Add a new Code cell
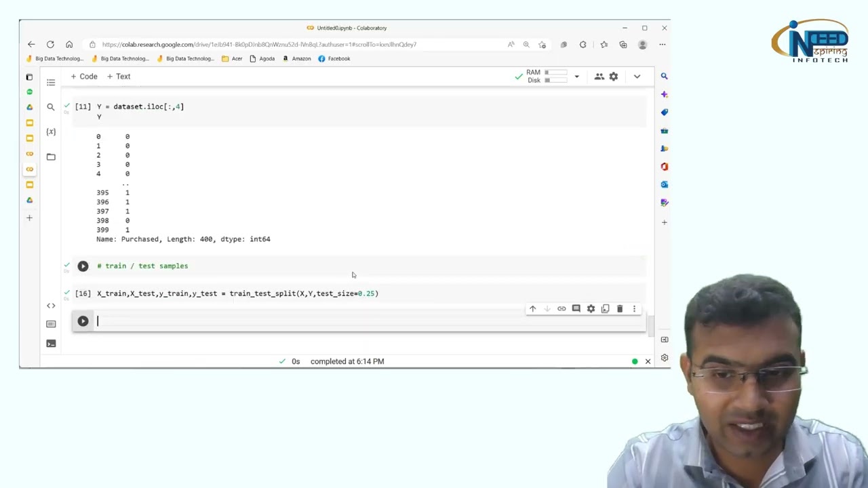Screen dimensions: 868x488 [84, 77]
